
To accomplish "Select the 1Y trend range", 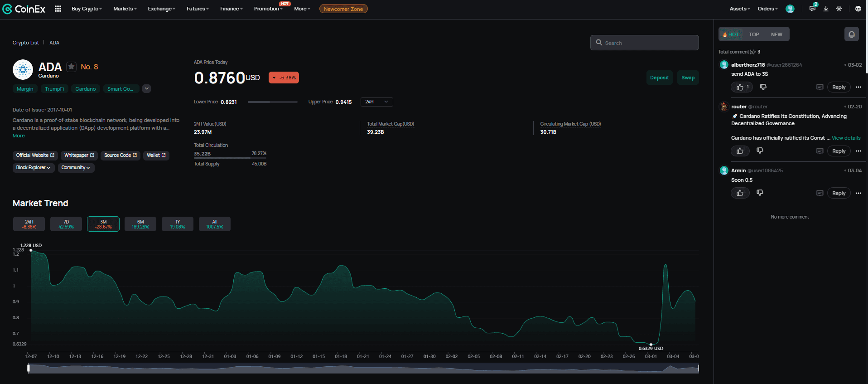I will (x=178, y=224).
